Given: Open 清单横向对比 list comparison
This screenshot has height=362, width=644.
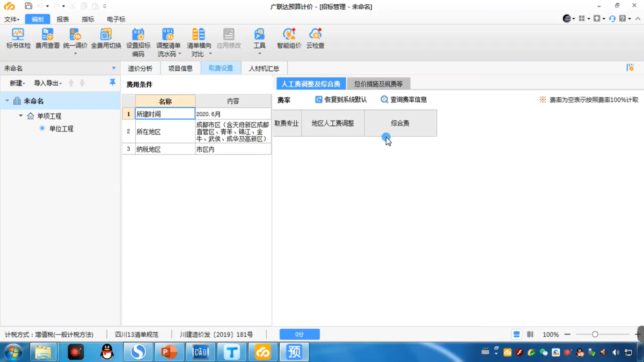Looking at the screenshot, I should 199,42.
